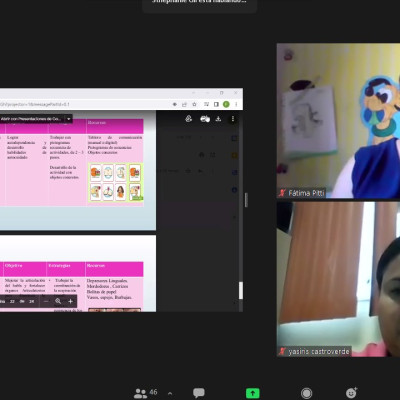This screenshot has height=400, width=400.
Task: Zoom in with the plus button
Action: [x=70, y=301]
